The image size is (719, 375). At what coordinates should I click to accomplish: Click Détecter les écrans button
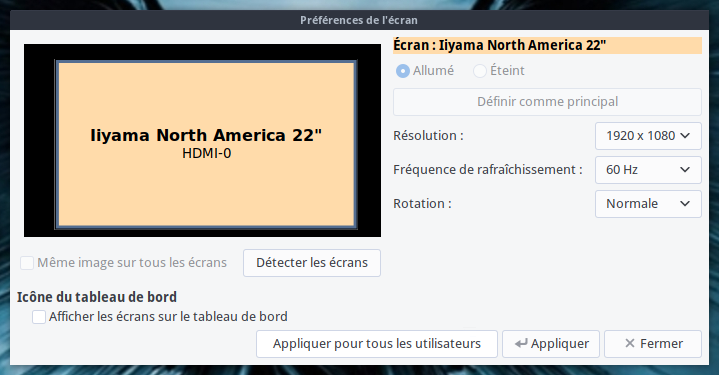pos(312,263)
